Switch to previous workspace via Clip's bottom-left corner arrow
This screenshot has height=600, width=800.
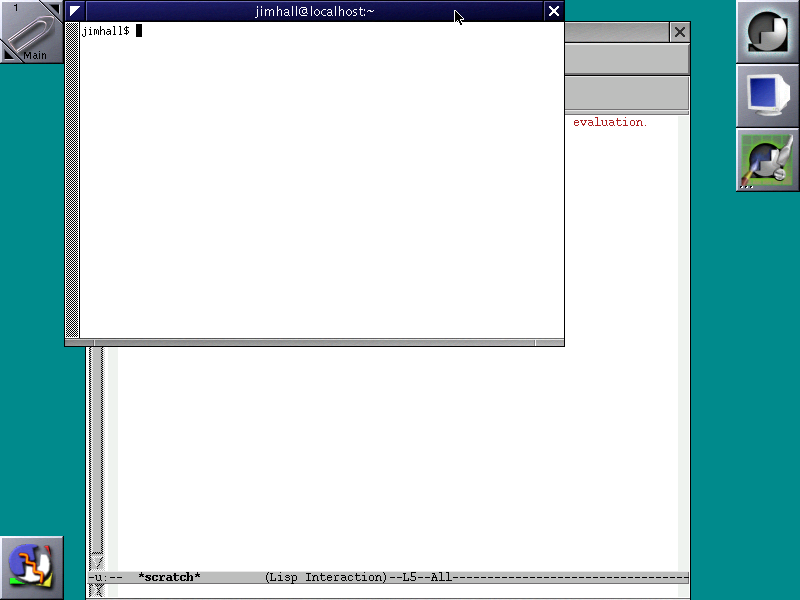(x=8, y=56)
